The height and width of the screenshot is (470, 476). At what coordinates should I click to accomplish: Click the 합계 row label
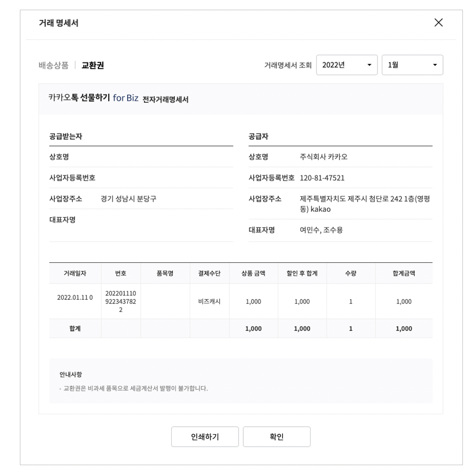pos(75,328)
